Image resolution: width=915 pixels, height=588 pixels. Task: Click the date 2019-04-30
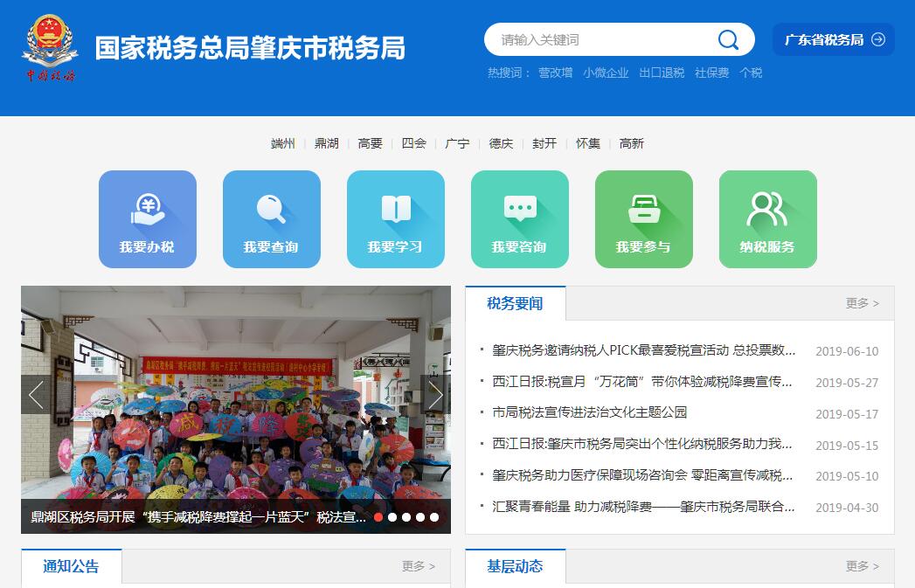pyautogui.click(x=847, y=508)
